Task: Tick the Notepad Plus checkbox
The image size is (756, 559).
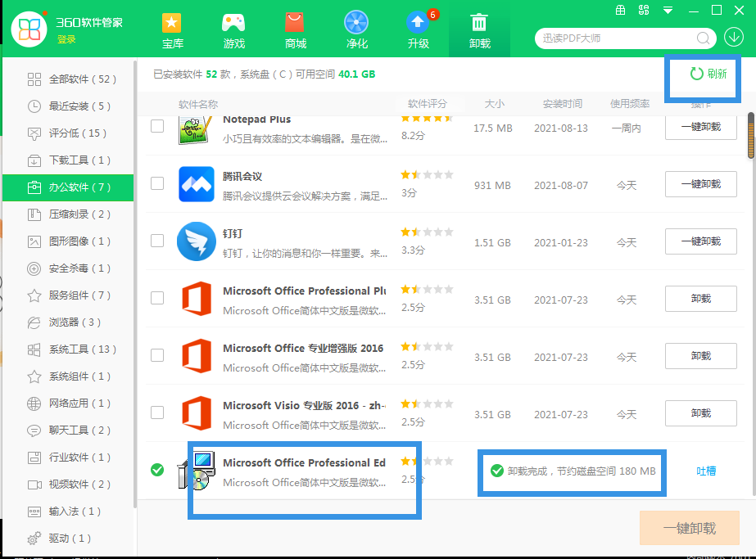Action: click(x=157, y=126)
